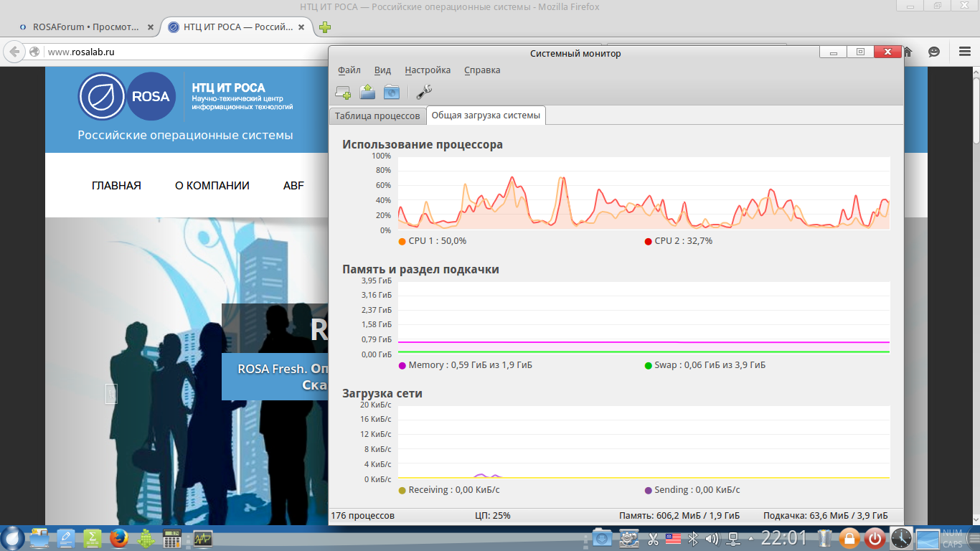Switch to the Таблица процессов tab
Viewport: 980px width, 551px height.
coord(377,116)
